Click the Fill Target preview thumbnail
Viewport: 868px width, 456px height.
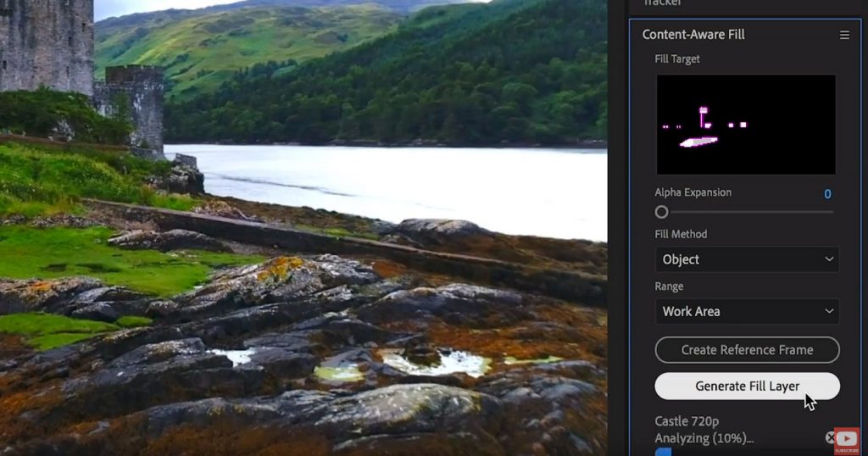[x=746, y=125]
